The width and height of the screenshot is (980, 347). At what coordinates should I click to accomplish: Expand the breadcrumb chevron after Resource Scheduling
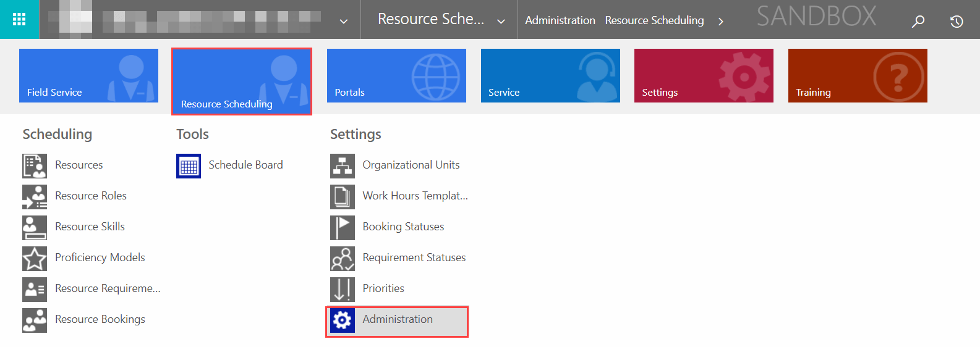tap(720, 21)
